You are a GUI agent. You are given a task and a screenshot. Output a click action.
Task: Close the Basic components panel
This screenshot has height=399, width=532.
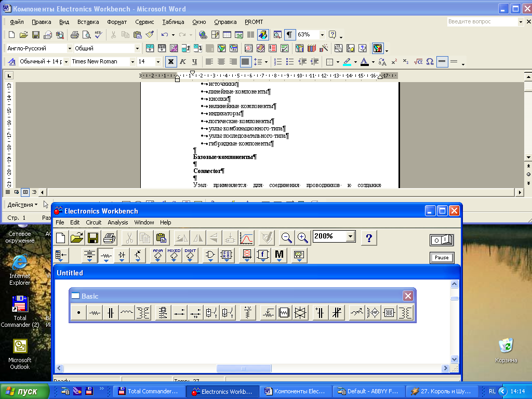coord(408,296)
